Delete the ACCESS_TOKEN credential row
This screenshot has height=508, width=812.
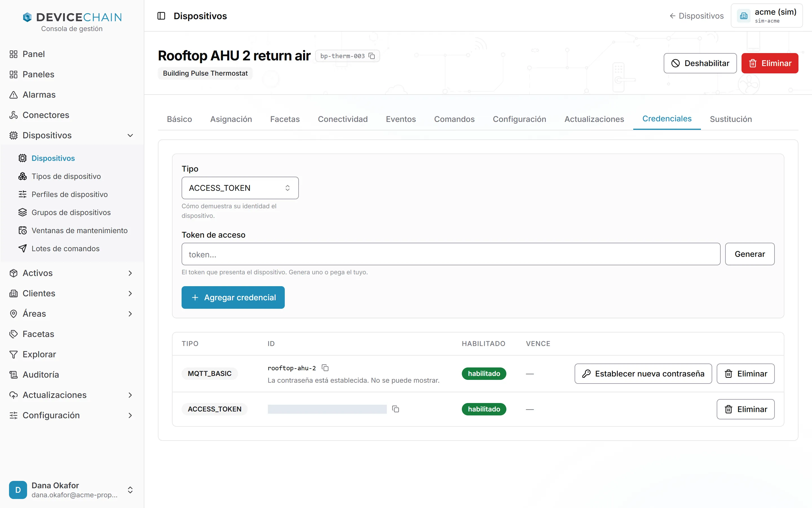[745, 409]
